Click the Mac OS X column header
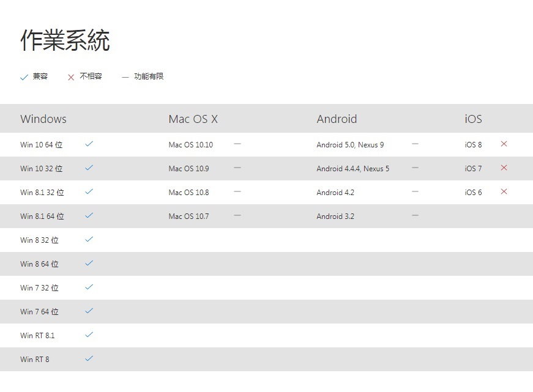 pyautogui.click(x=193, y=119)
